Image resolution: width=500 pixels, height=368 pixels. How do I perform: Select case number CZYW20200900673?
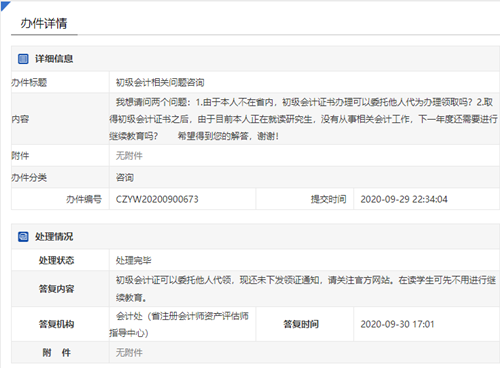pos(157,199)
